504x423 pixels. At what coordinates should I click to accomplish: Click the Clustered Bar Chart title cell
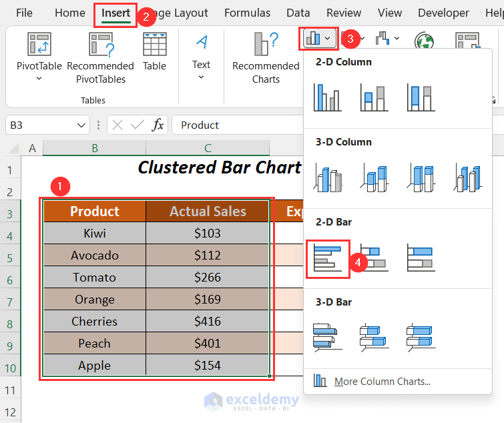point(220,167)
